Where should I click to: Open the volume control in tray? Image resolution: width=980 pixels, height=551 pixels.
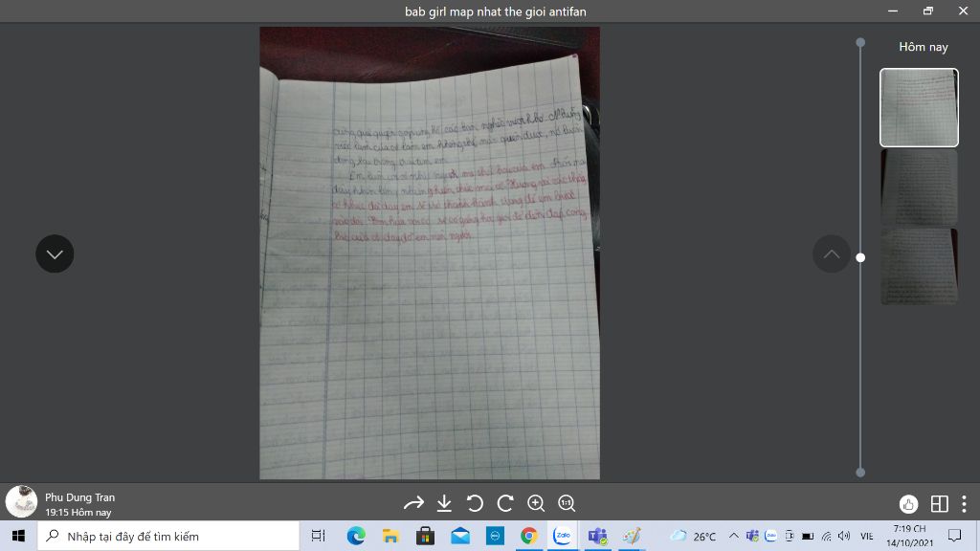click(844, 536)
